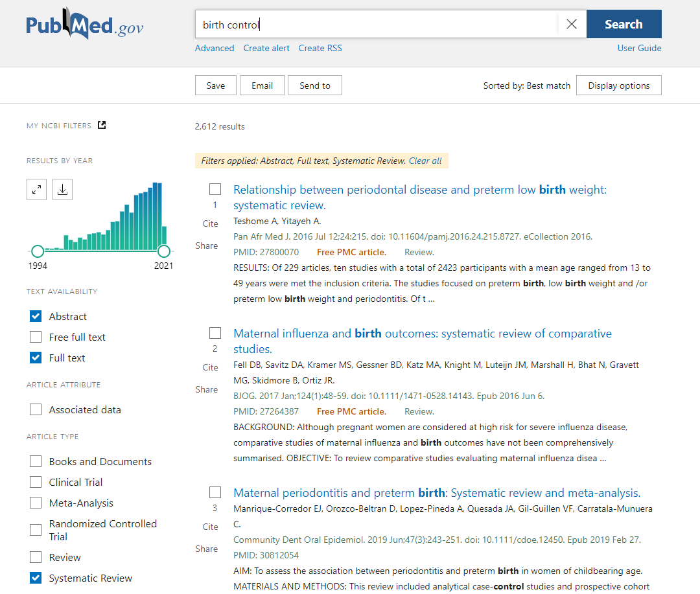The height and width of the screenshot is (594, 700).
Task: Open the Advanced search link
Action: coord(215,48)
